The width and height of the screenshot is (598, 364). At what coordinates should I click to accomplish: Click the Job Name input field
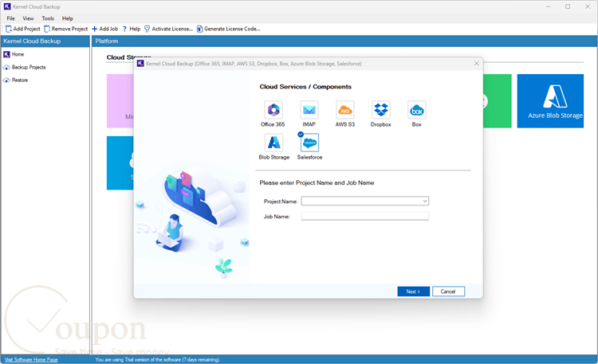(x=364, y=216)
